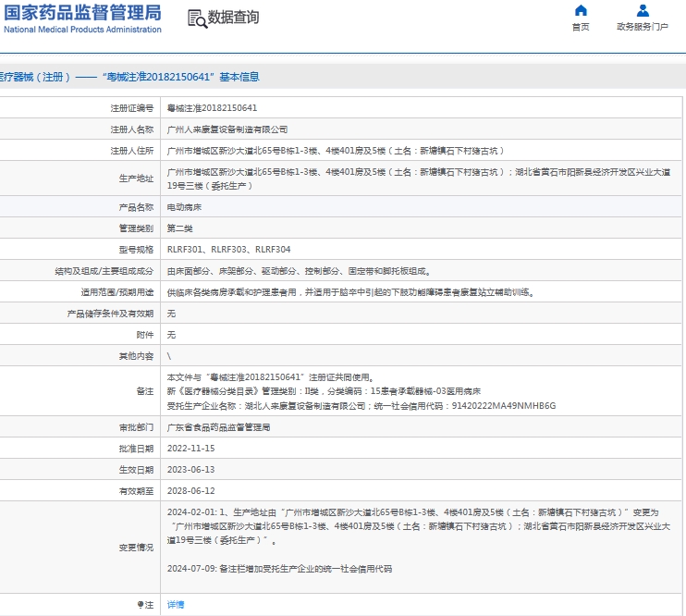The width and height of the screenshot is (686, 616).
Task: Select model value RLRF301、RLRF303、RLRF304
Action: click(x=228, y=250)
